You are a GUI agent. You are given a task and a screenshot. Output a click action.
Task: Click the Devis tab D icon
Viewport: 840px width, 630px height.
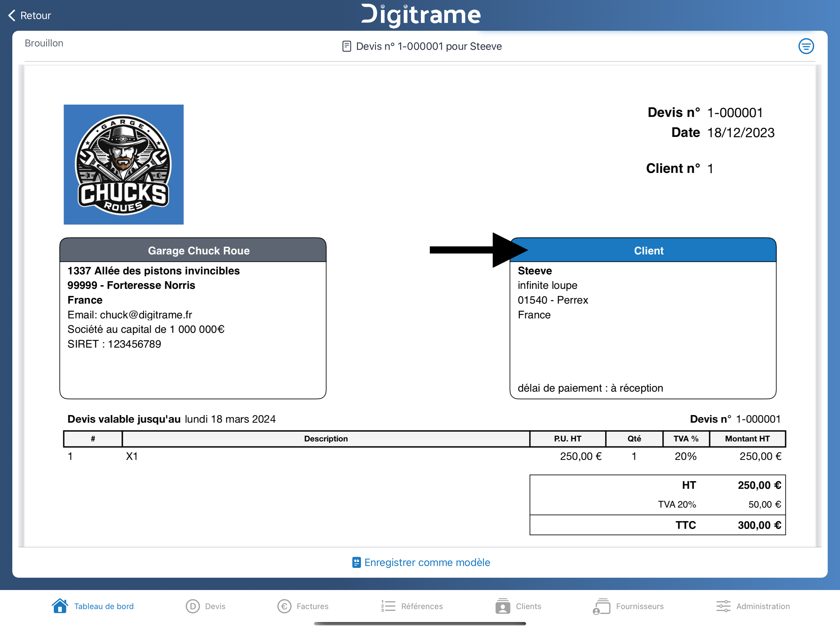tap(192, 606)
